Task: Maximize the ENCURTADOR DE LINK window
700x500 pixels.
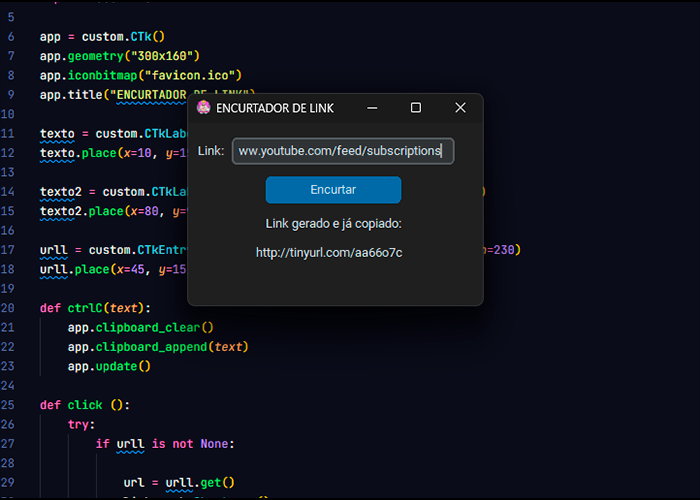Action: point(416,108)
